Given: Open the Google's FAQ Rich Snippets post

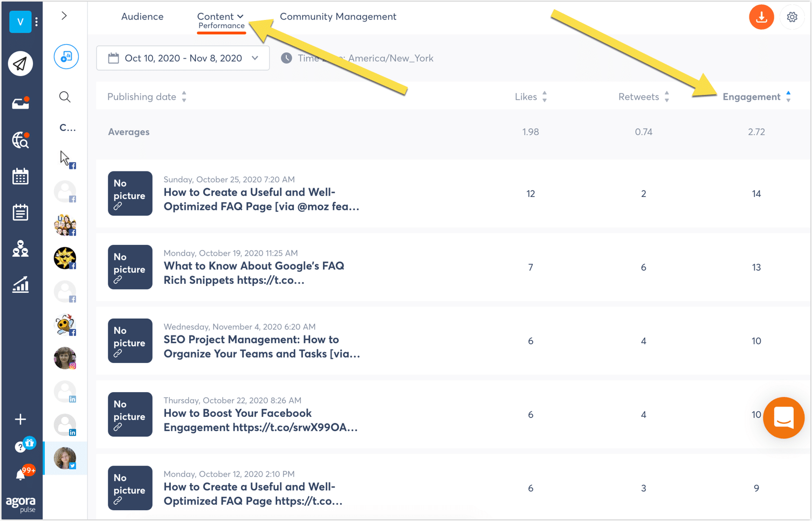Looking at the screenshot, I should click(x=254, y=273).
